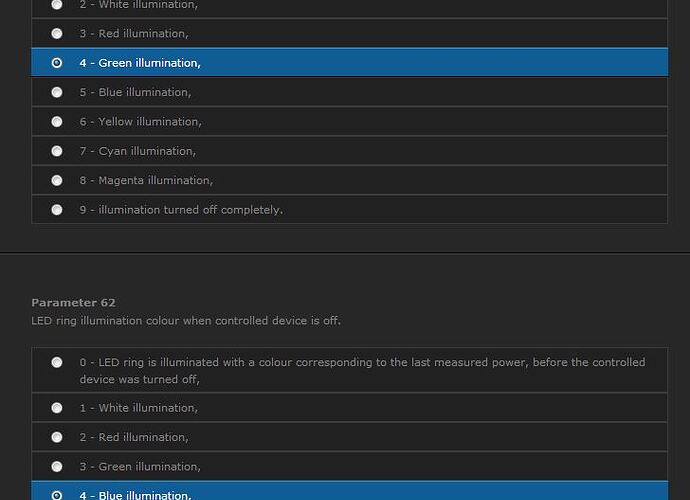Click the '9 - illumination turned off completely' label text

click(181, 210)
